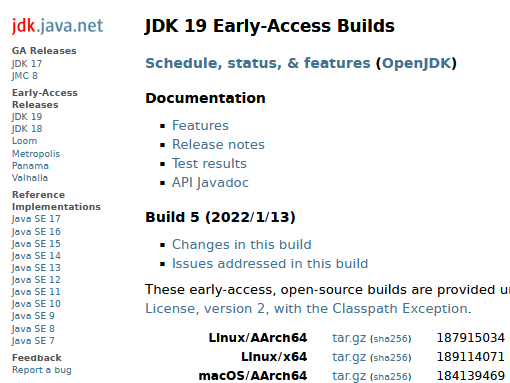Open the Features documentation link
Image resolution: width=510 pixels, height=383 pixels.
coord(200,126)
